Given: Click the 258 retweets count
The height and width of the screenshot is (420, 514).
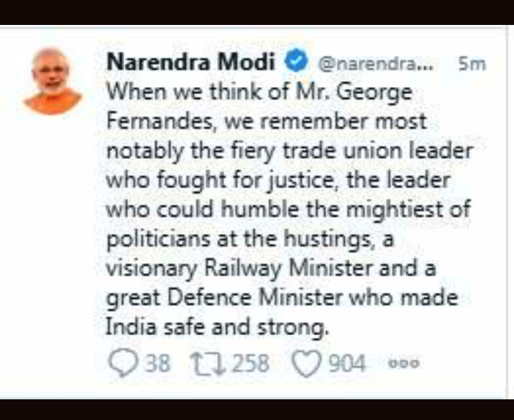Looking at the screenshot, I should pos(250,364).
